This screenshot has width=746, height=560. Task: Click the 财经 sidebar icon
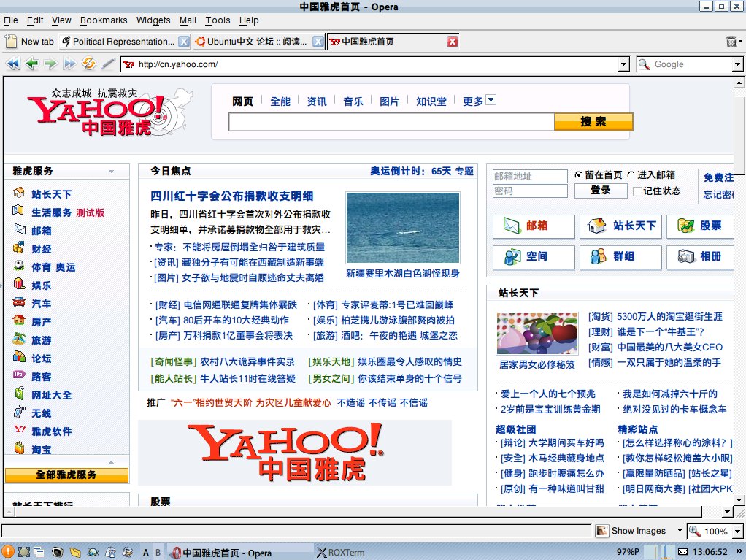[x=18, y=248]
